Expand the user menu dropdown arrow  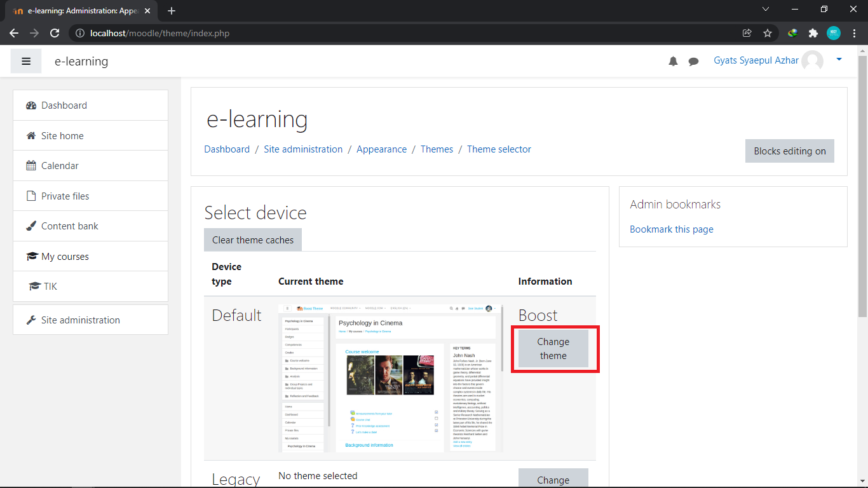839,60
